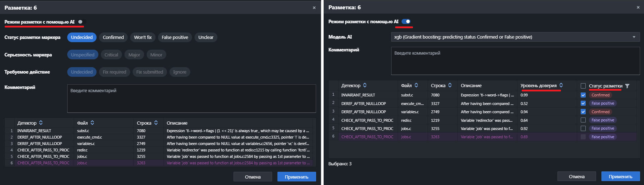Sort left table by Строка column
This screenshot has width=644, height=185.
tap(156, 123)
